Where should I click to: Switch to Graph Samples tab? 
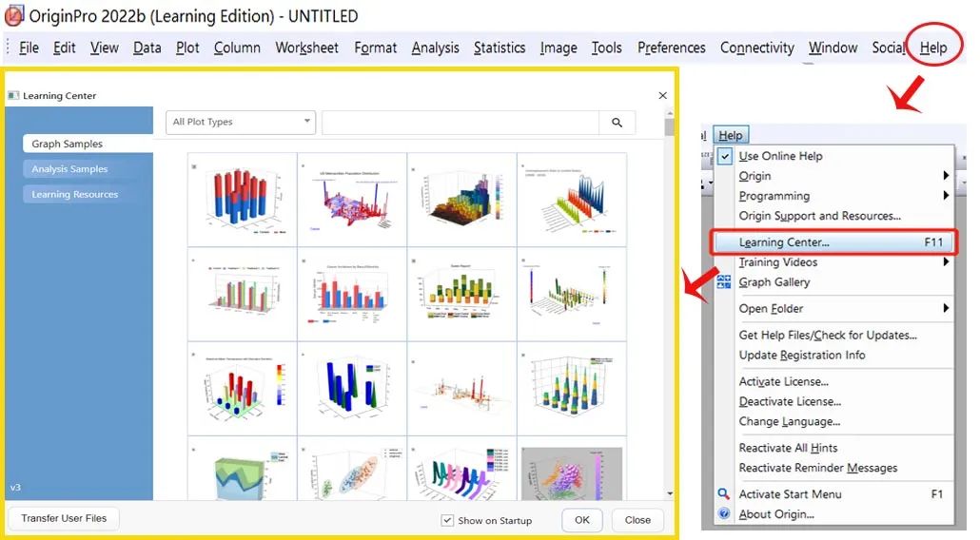click(88, 144)
